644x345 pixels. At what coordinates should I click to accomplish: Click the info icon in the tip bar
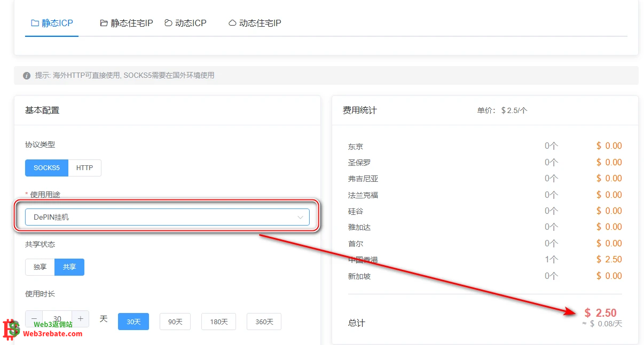pos(27,76)
